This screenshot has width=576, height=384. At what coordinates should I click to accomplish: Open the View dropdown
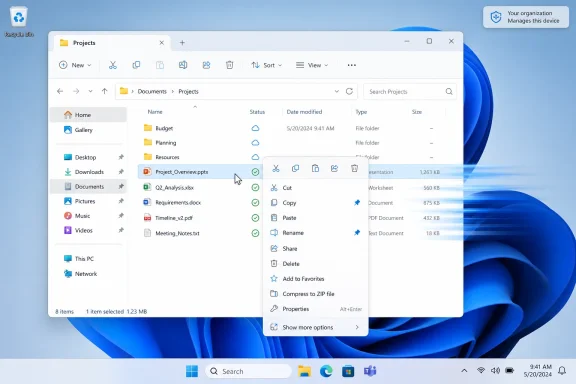(312, 65)
